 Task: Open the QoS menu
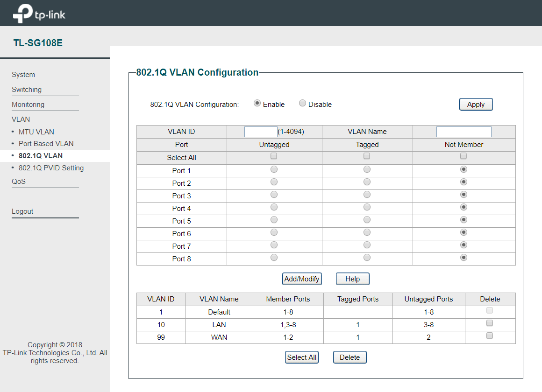click(x=19, y=182)
